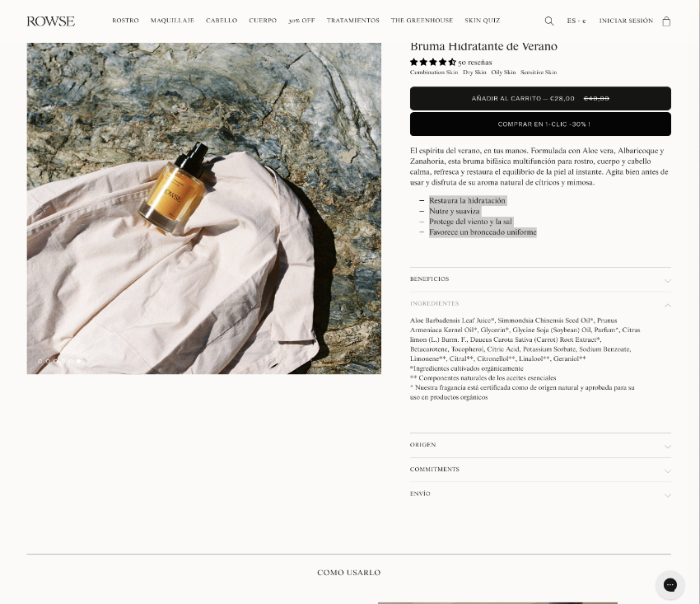Open the Rostro menu
Viewport: 700px width, 604px height.
pos(125,21)
